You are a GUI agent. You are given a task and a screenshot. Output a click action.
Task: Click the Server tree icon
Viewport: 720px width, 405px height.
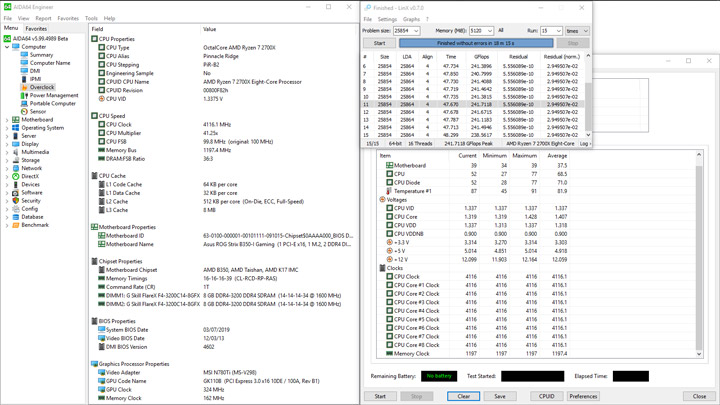pyautogui.click(x=16, y=136)
